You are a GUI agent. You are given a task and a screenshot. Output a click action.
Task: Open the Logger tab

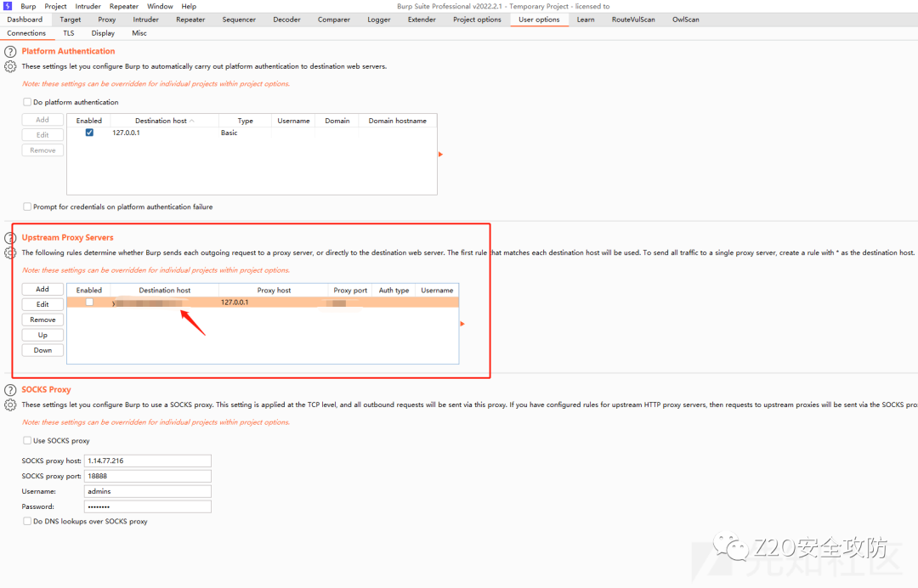379,20
